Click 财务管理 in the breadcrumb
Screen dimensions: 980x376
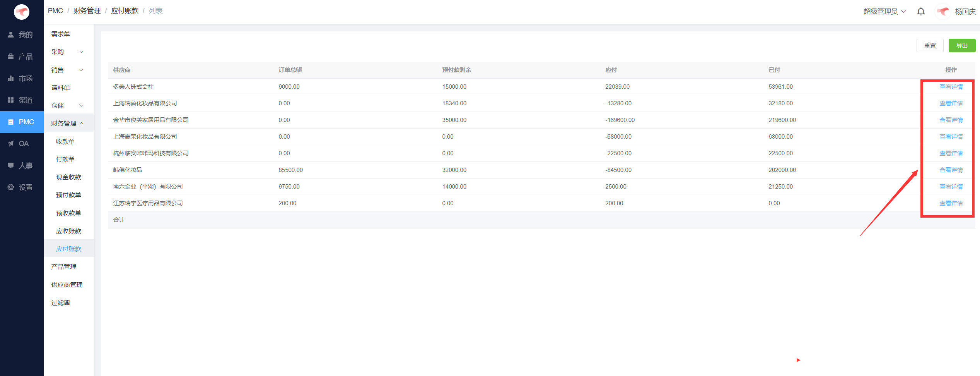(x=87, y=11)
